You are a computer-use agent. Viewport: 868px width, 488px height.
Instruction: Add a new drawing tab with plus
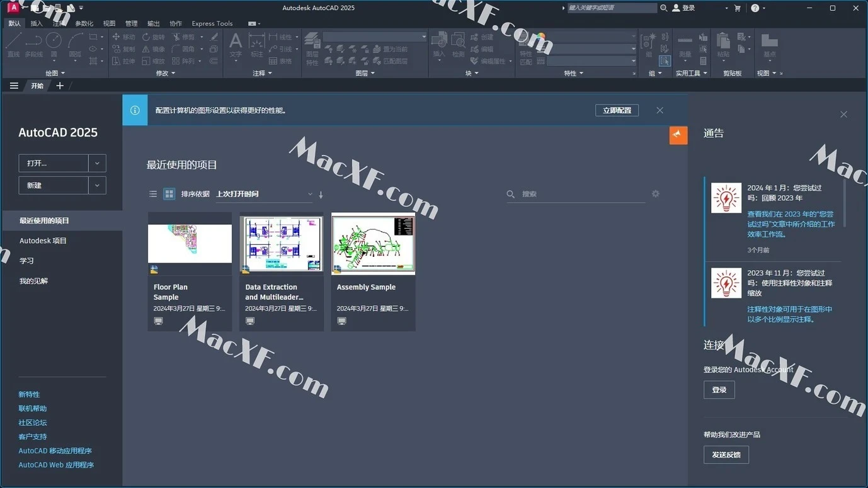pyautogui.click(x=60, y=86)
